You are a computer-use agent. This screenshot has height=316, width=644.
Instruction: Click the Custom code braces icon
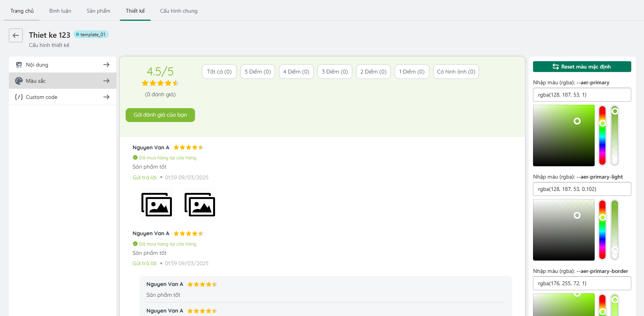tap(19, 97)
